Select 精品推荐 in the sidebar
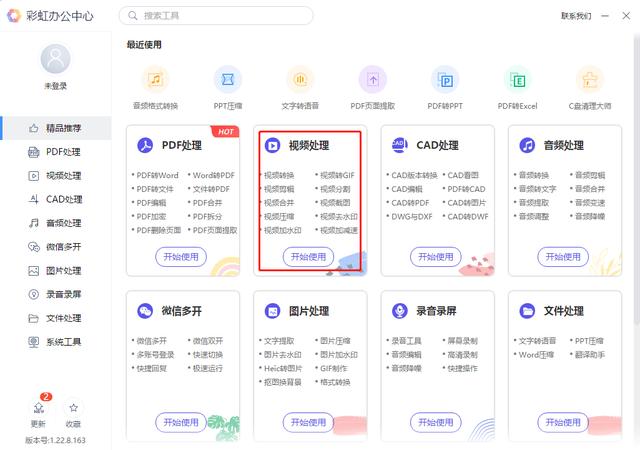Viewport: 640px width, 450px height. 56,128
